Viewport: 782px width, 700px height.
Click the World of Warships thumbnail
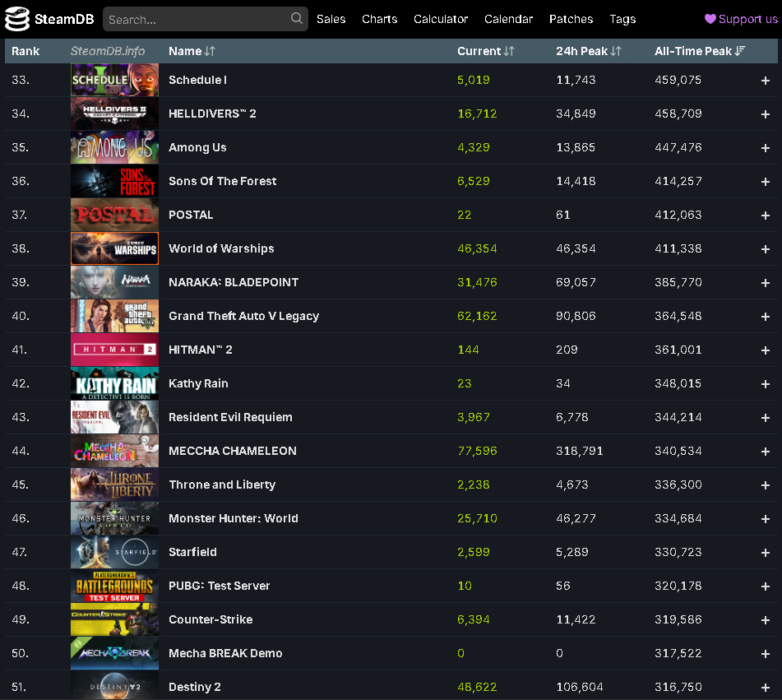114,248
